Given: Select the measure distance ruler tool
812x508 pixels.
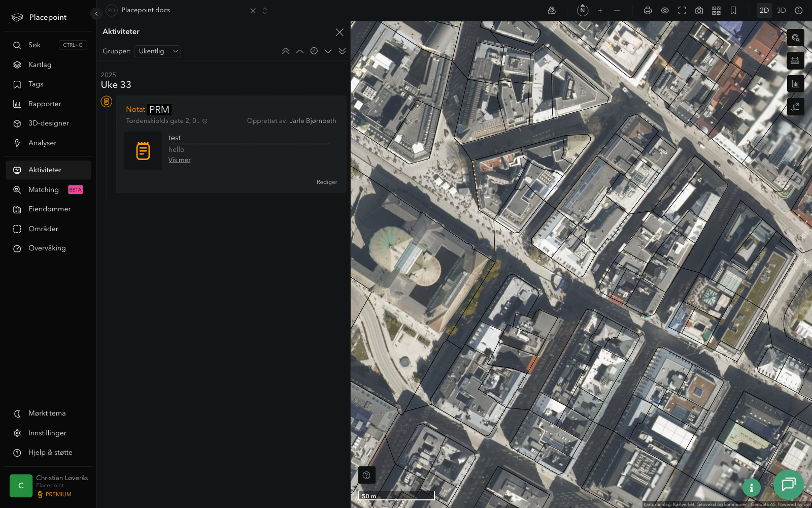Looking at the screenshot, I should pyautogui.click(x=795, y=61).
